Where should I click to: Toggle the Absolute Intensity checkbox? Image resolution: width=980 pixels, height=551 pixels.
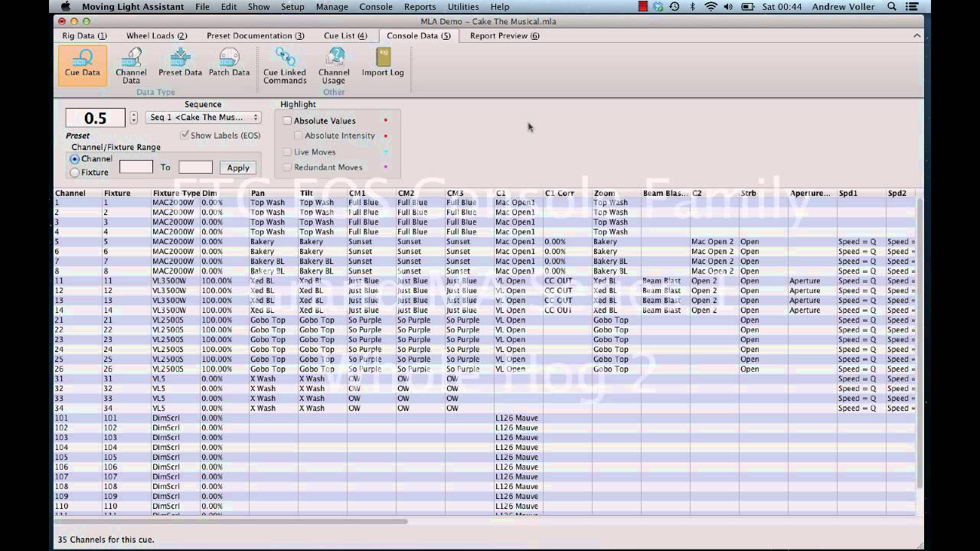pyautogui.click(x=299, y=135)
